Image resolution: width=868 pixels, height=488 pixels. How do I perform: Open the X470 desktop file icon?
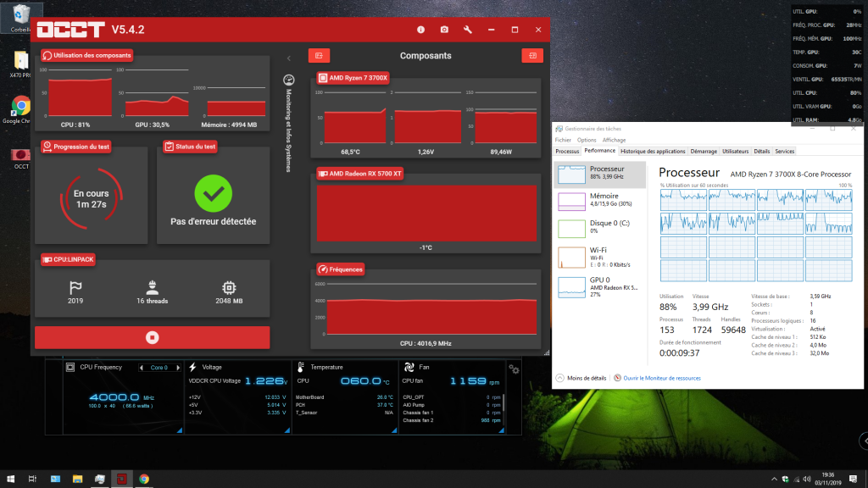point(20,64)
